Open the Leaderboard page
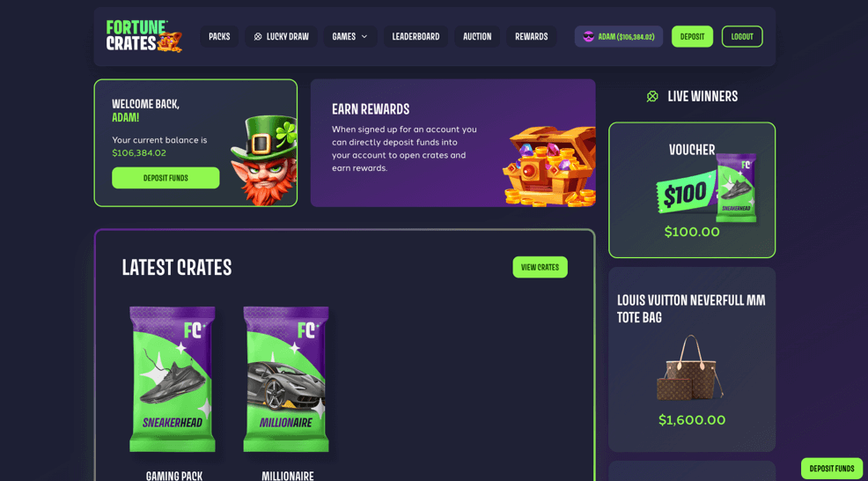868x481 pixels. [x=416, y=37]
